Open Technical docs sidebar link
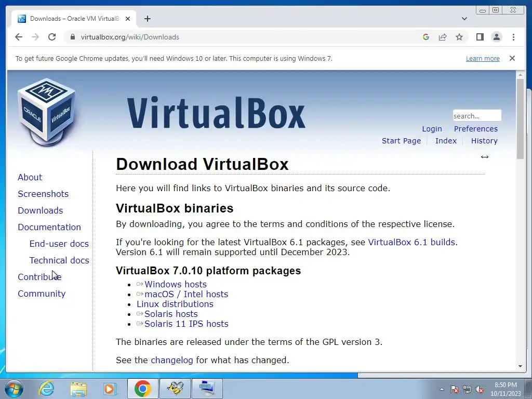Viewport: 532px width, 399px height. (59, 260)
